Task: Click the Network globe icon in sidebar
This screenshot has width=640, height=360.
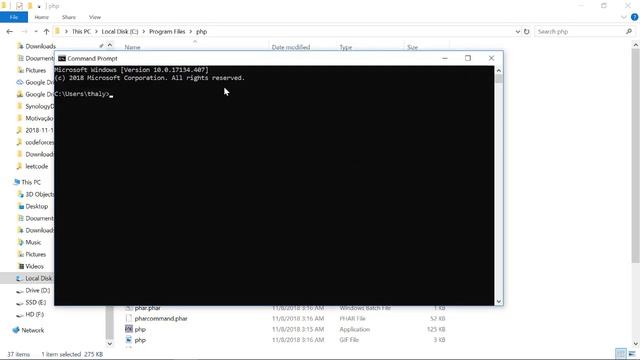Action: 16,330
